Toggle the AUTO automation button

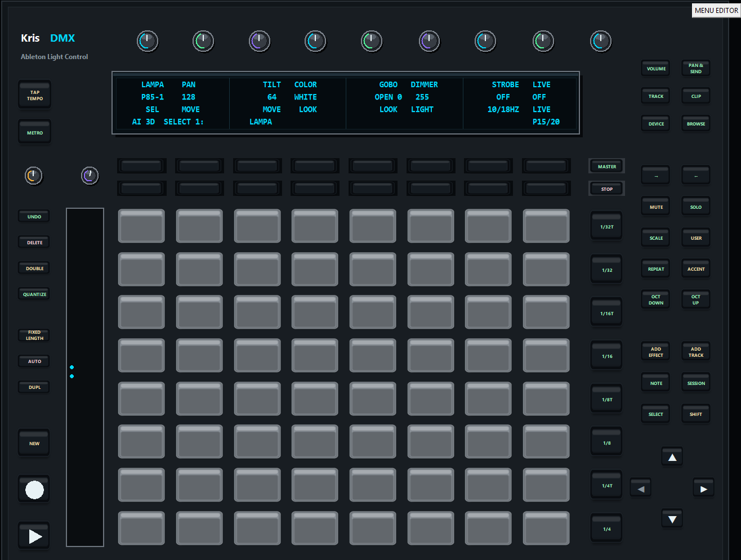[x=34, y=361]
